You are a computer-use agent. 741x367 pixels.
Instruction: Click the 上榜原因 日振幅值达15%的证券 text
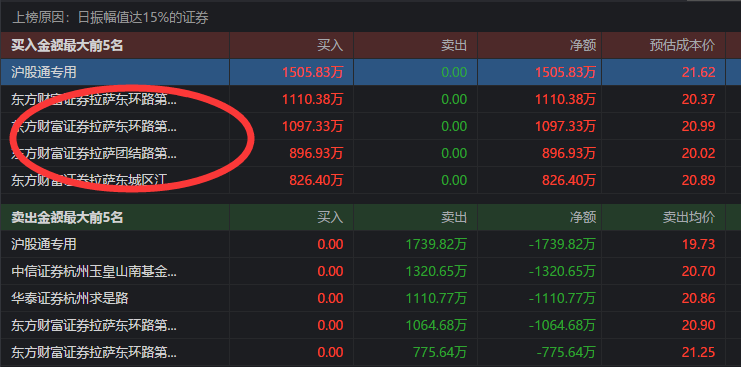coord(110,18)
